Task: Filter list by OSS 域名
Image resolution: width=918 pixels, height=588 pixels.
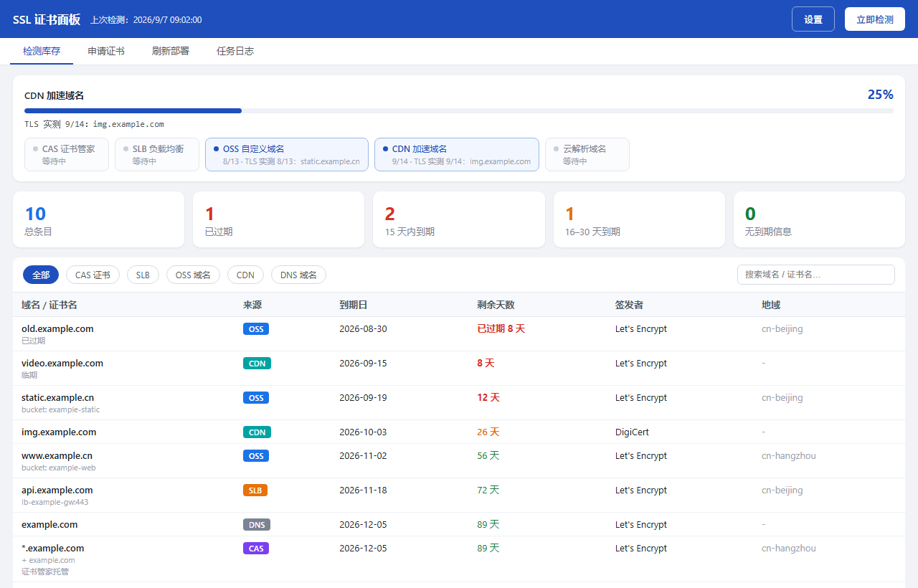Action: 193,275
